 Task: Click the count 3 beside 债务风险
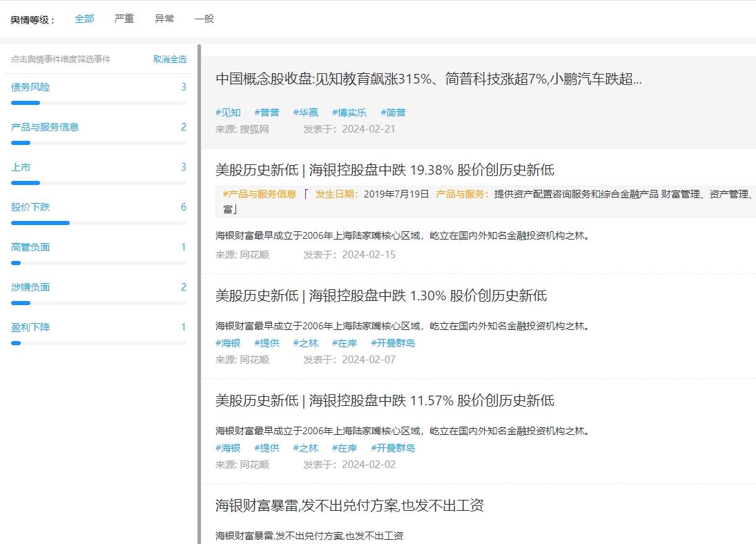coord(184,87)
